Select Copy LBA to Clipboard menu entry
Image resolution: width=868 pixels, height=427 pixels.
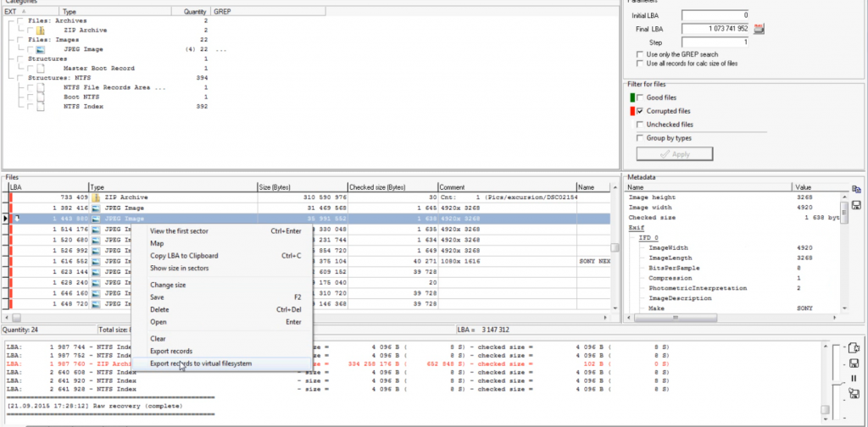click(184, 255)
